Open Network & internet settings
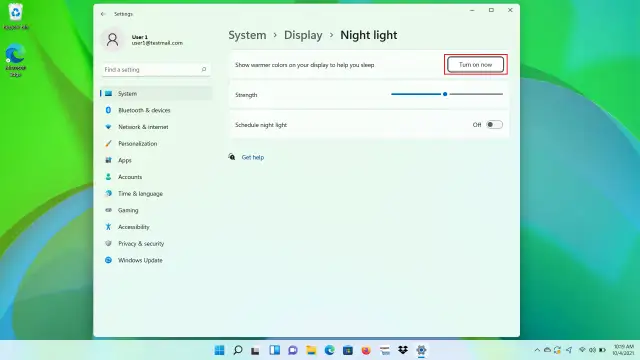This screenshot has width=640, height=360. click(156, 127)
